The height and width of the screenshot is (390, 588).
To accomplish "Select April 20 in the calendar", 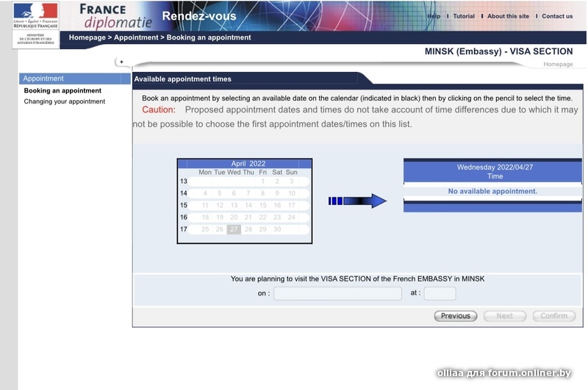I will click(x=234, y=217).
